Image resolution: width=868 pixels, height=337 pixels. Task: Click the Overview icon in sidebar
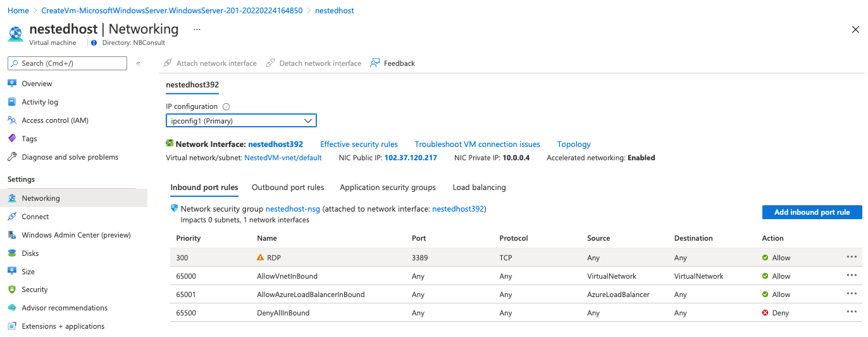point(12,84)
